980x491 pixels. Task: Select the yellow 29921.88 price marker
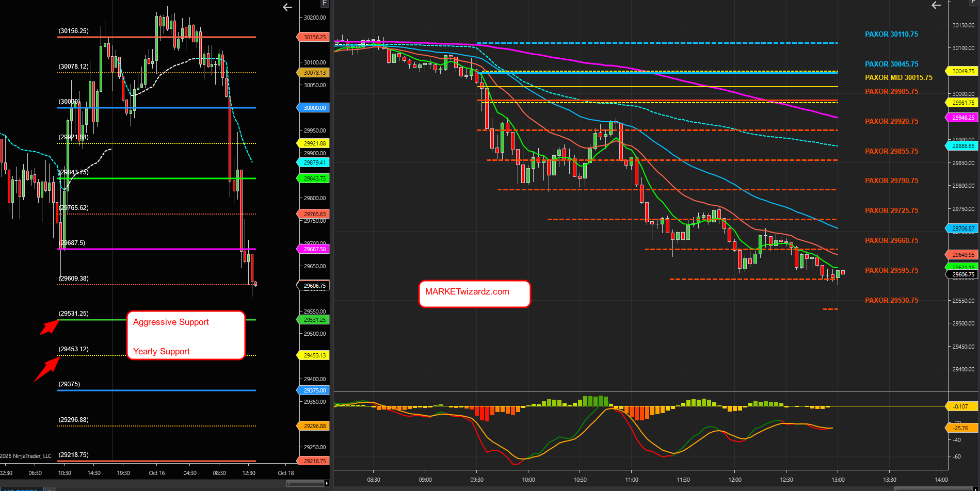(x=313, y=143)
